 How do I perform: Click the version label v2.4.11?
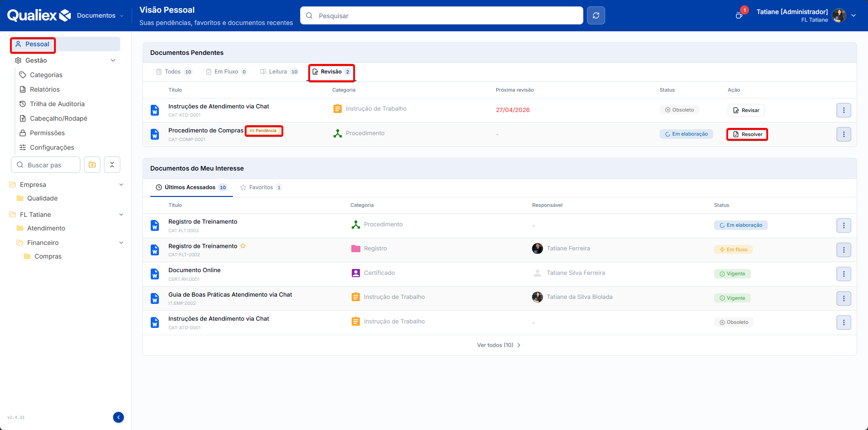(x=16, y=417)
